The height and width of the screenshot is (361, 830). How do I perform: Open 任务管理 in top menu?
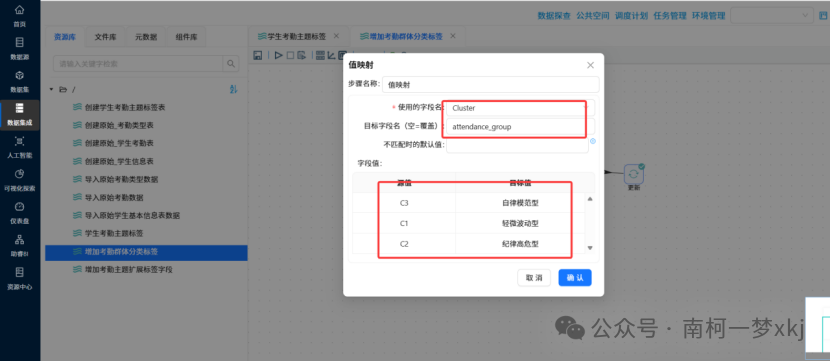(670, 16)
